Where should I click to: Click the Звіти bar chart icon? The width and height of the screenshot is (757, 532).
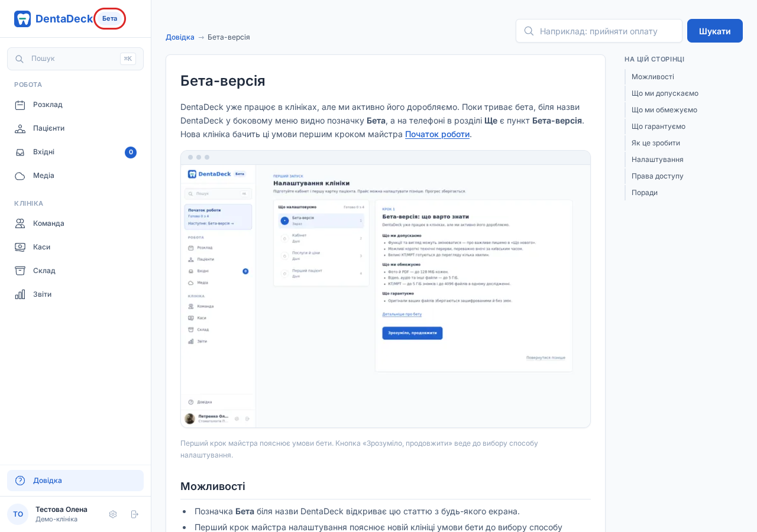20,294
